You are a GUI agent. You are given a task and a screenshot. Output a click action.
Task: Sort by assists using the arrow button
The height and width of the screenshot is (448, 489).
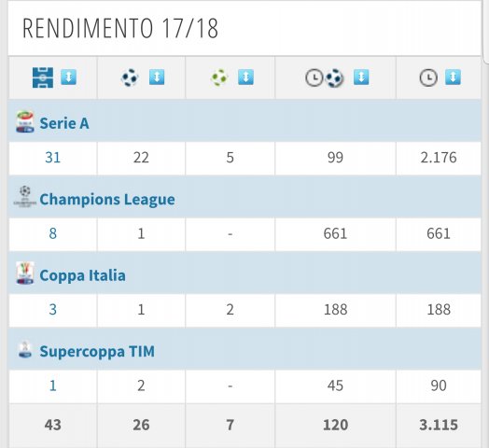click(245, 77)
